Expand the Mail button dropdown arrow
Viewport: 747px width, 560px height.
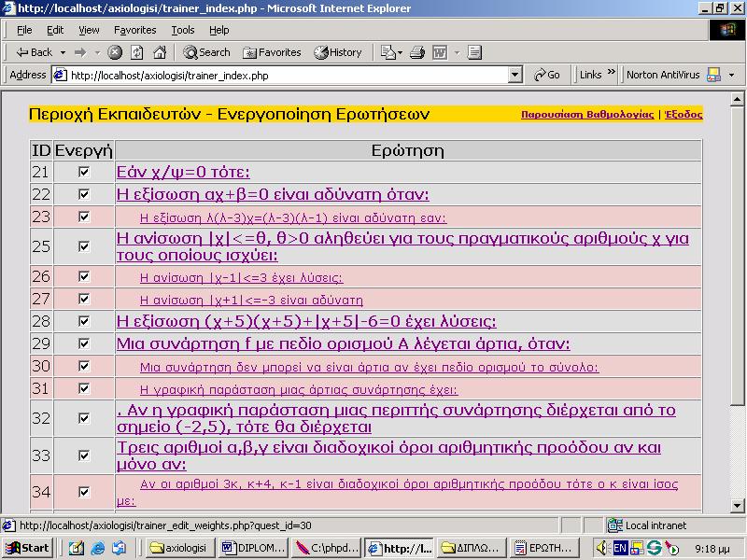[x=400, y=52]
